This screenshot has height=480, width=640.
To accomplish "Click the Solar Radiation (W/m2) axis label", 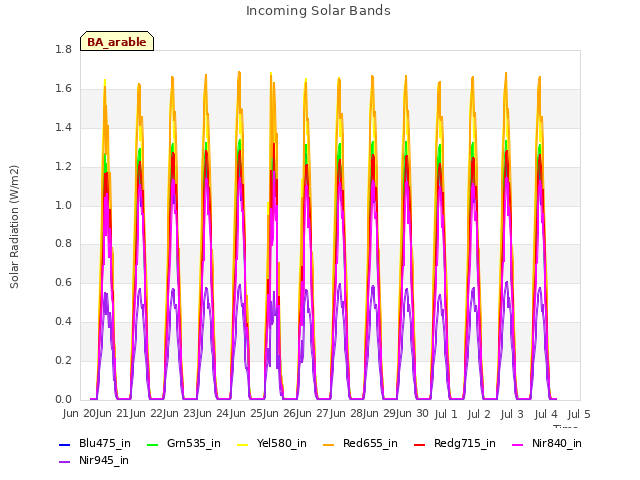I will click(x=14, y=227).
